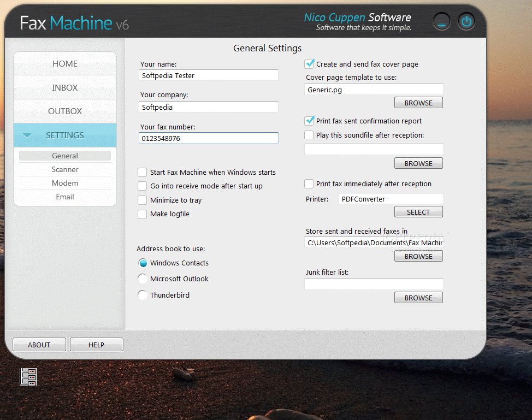Browse for the reception soundfile
Screen dimensions: 532x420
(x=418, y=163)
